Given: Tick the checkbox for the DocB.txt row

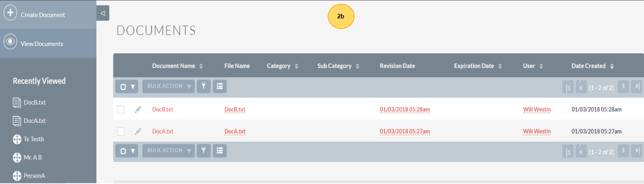Looking at the screenshot, I should coord(121,109).
